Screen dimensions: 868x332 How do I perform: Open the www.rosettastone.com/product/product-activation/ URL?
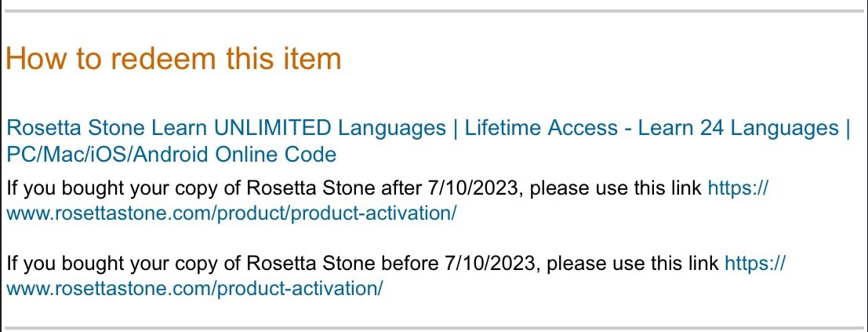(231, 213)
